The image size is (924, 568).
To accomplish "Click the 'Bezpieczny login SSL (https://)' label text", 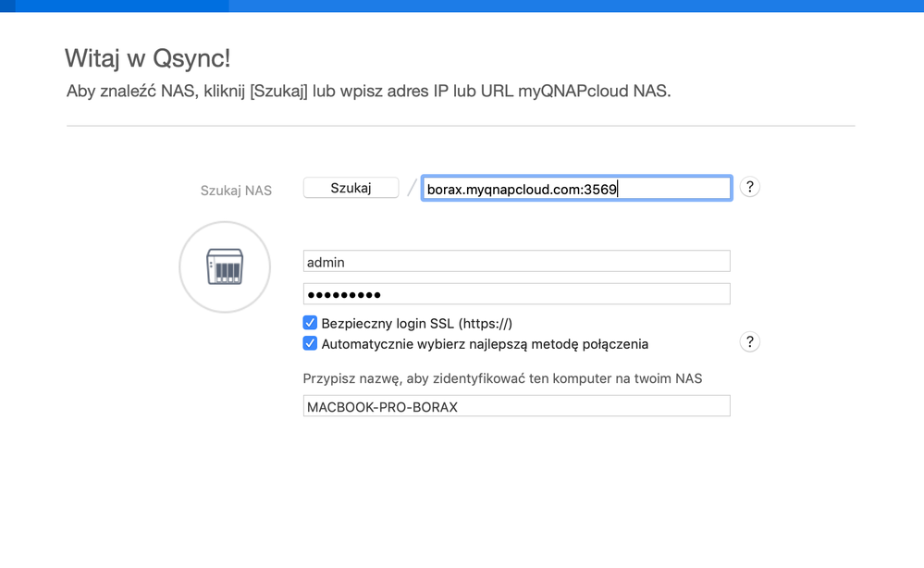I will point(416,324).
